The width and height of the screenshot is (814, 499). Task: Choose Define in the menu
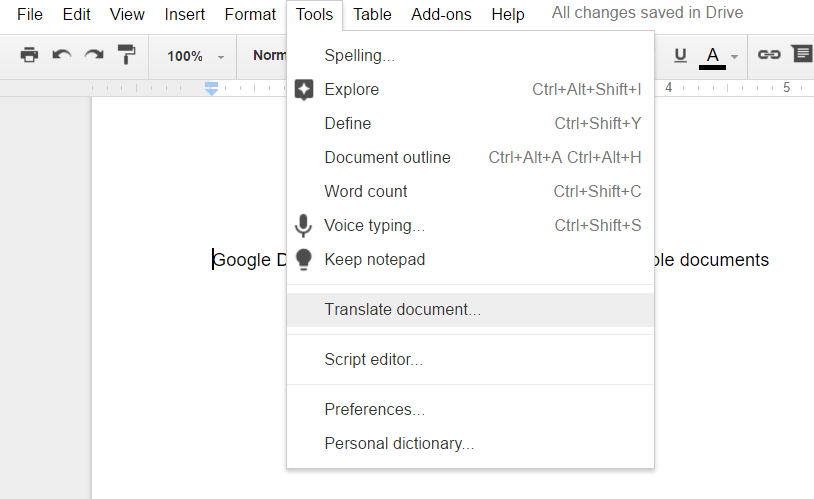470,124
